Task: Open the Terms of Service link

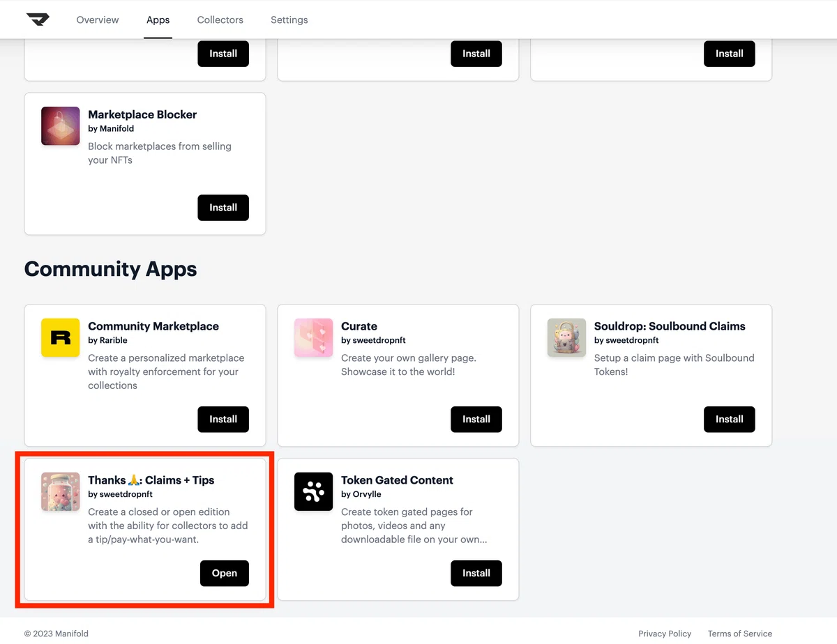Action: (x=740, y=634)
